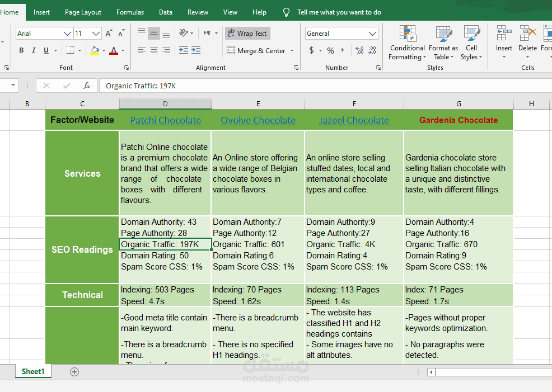
Task: Select the Sheet1 tab
Action: (33, 372)
